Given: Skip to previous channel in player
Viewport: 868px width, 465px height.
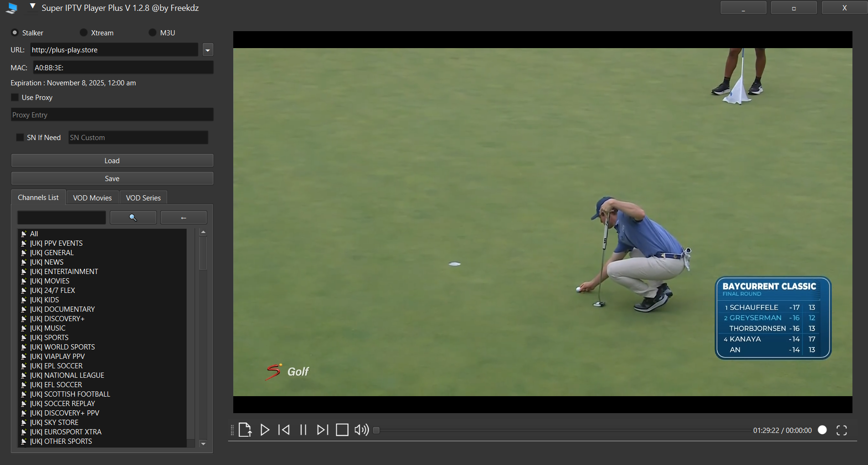Looking at the screenshot, I should pos(284,430).
